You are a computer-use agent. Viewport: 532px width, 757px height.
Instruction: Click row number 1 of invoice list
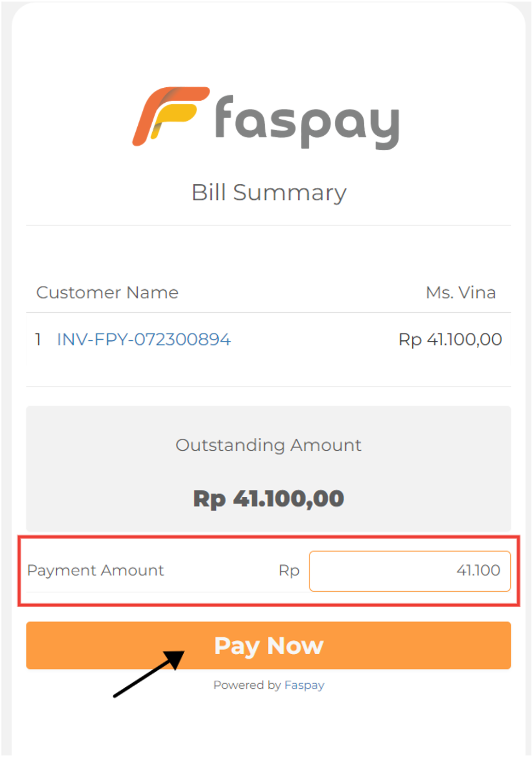(38, 339)
